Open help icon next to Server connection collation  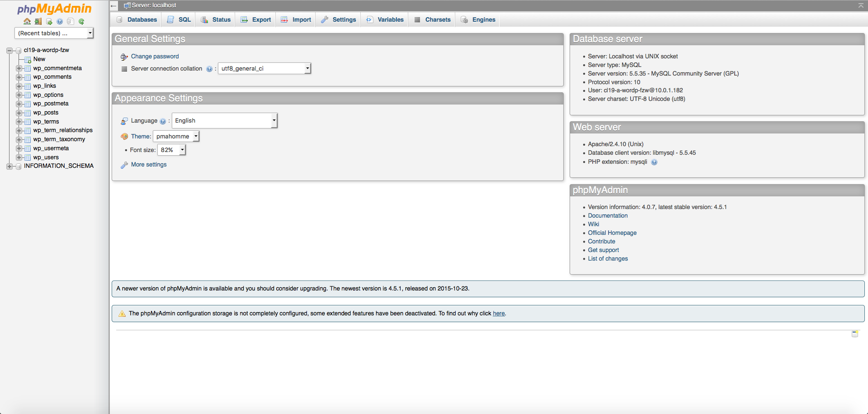pos(209,69)
